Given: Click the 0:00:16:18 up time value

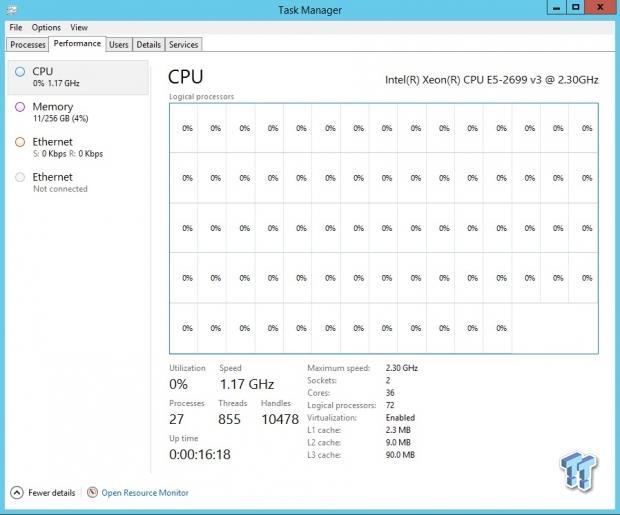Looking at the screenshot, I should tap(200, 454).
